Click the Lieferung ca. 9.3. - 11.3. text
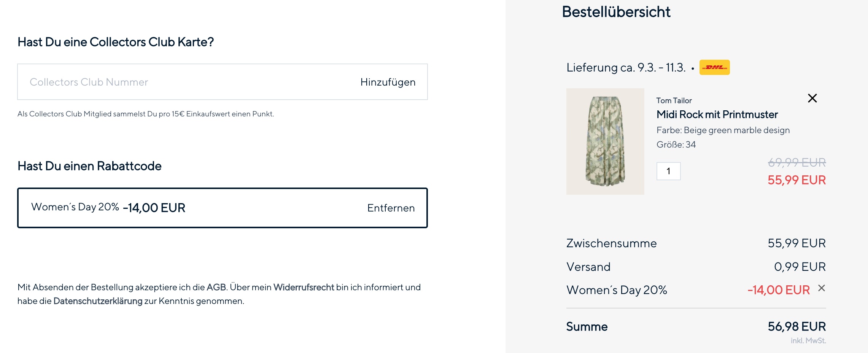 click(x=626, y=68)
